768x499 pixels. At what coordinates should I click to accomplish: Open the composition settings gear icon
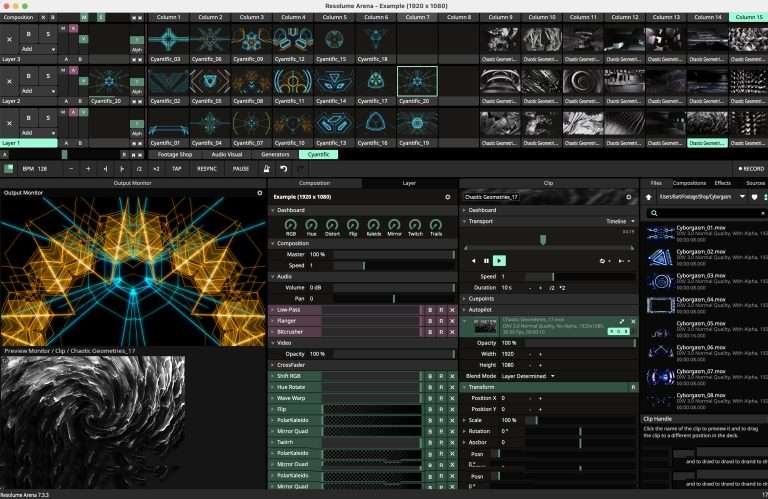448,197
